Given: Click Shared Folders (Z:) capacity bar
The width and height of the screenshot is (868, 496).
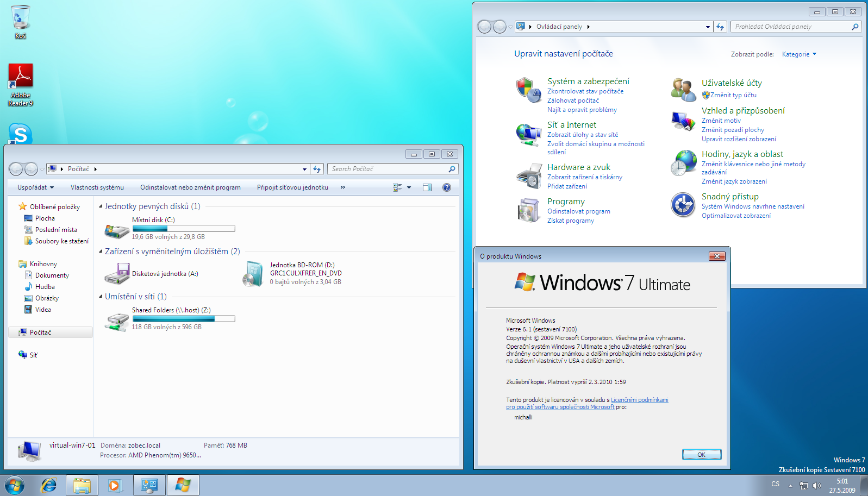Looking at the screenshot, I should [184, 319].
